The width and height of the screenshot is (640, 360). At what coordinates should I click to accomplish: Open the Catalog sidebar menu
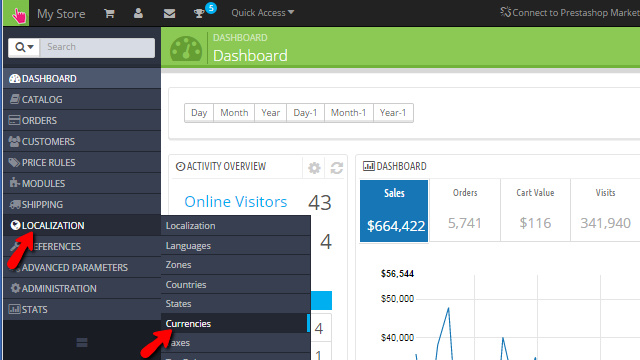click(x=82, y=100)
